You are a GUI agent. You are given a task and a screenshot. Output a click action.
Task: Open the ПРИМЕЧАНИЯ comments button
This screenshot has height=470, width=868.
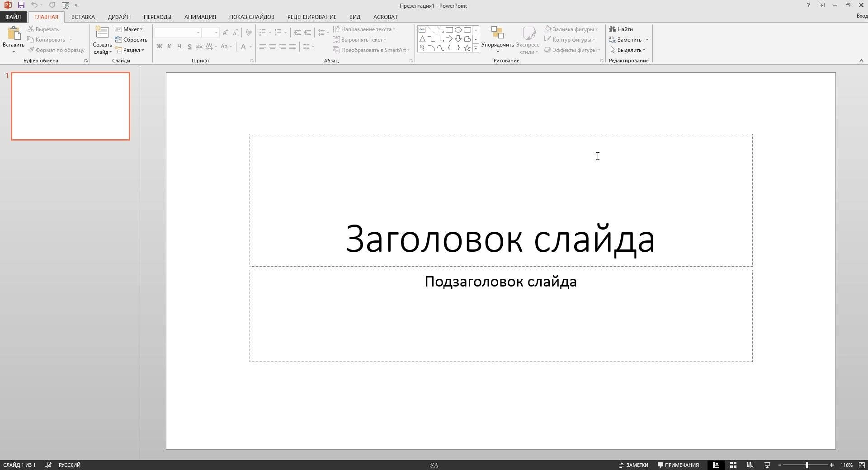678,465
